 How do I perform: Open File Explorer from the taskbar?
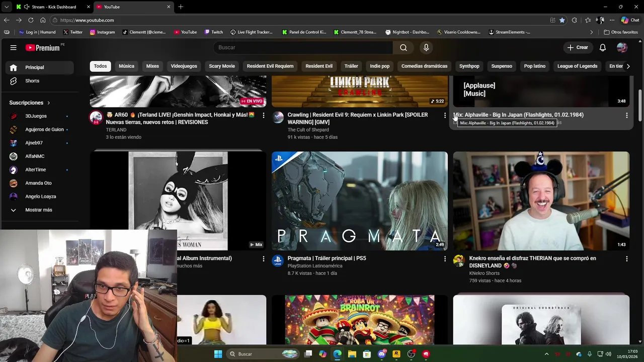click(352, 354)
